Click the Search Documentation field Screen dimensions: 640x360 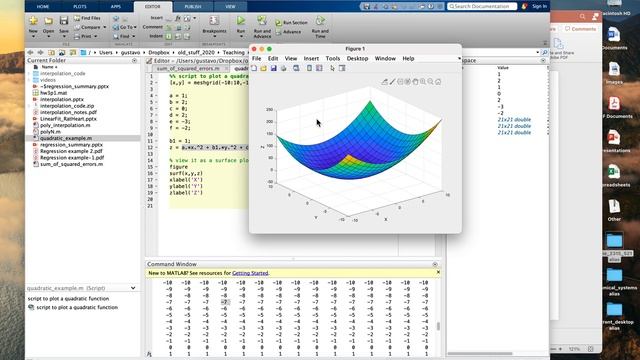pos(482,7)
